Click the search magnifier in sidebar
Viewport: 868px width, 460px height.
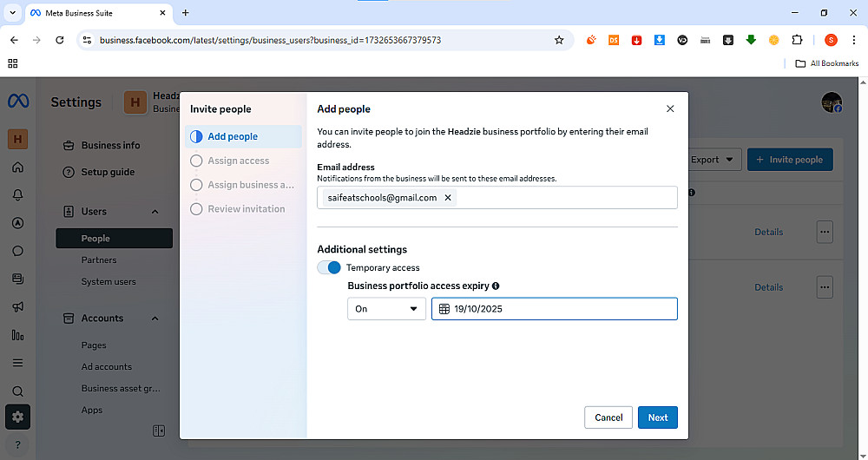pyautogui.click(x=17, y=391)
